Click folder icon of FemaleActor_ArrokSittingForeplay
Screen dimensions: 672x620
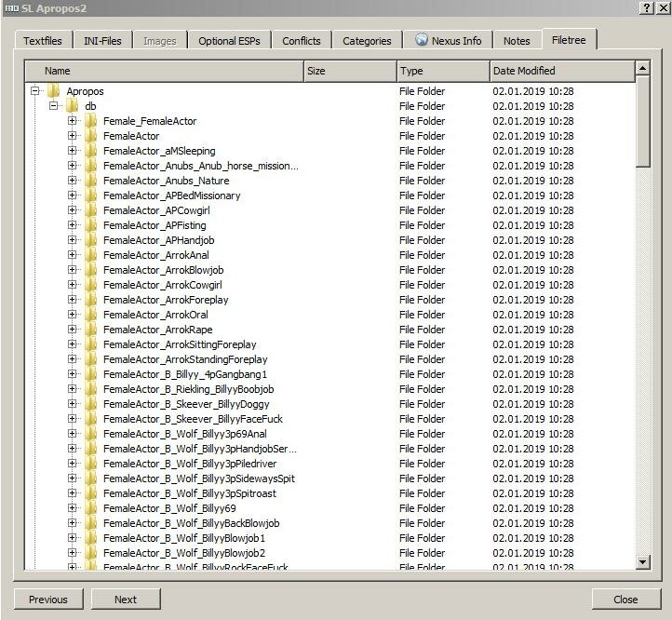(x=90, y=344)
